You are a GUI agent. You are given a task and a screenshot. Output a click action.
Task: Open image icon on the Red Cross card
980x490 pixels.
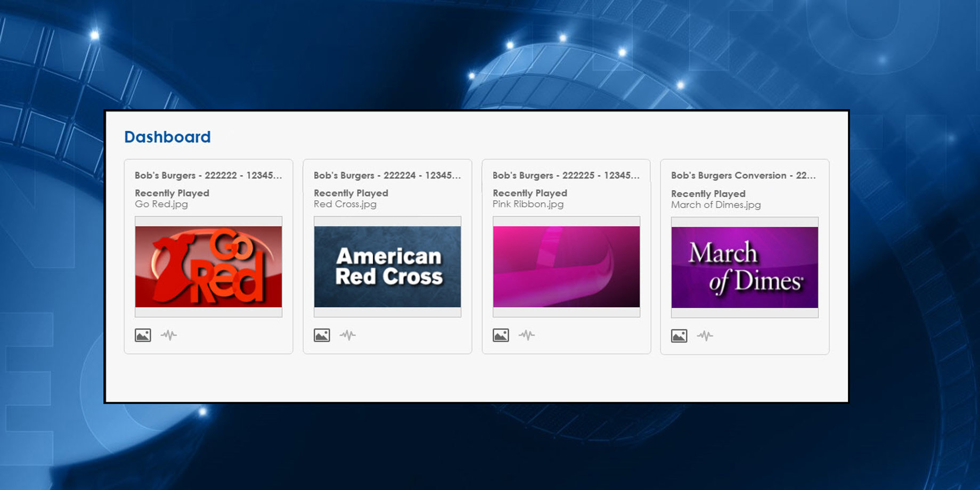point(322,335)
